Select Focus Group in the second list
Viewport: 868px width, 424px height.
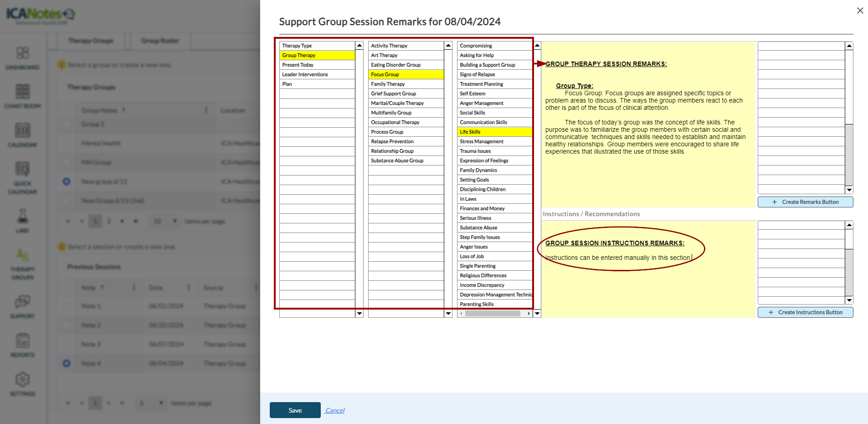[406, 74]
